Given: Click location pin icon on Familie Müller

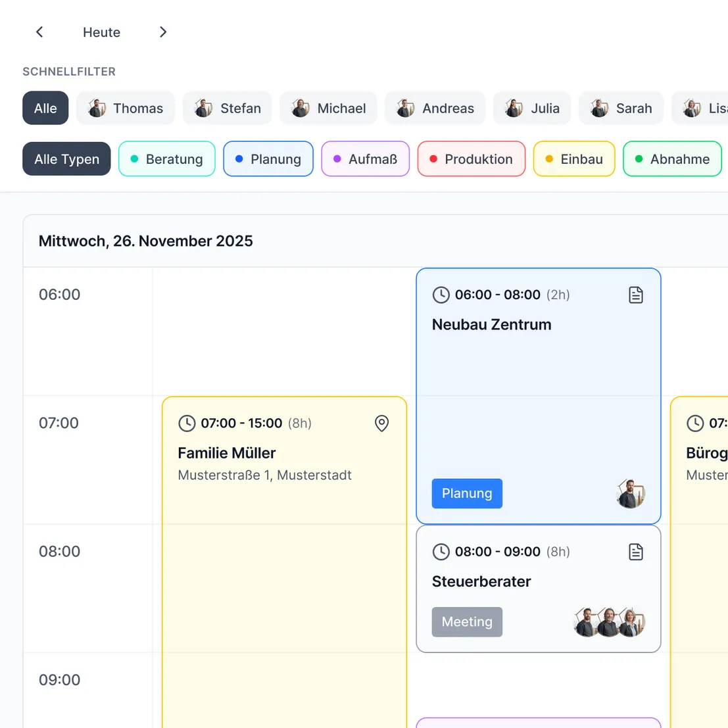Looking at the screenshot, I should 381,424.
